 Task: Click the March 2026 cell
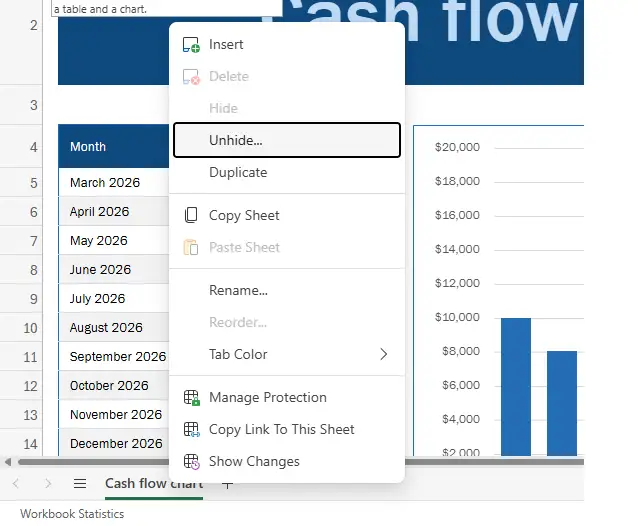pos(112,183)
